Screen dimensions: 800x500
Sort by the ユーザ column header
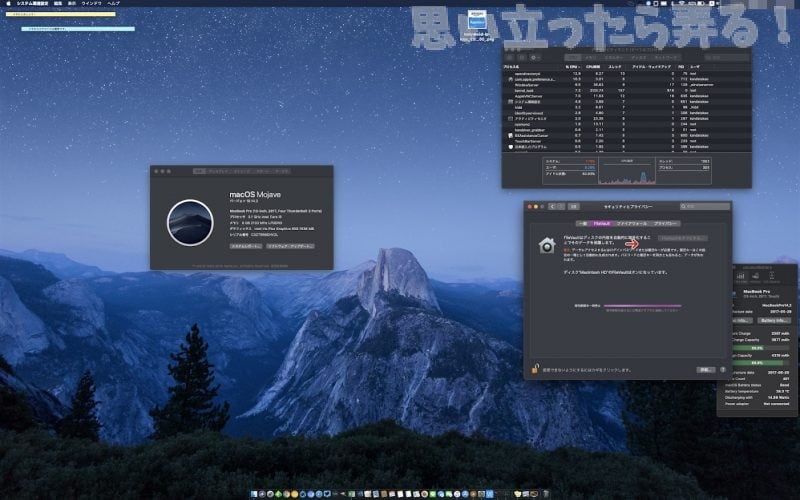(695, 67)
